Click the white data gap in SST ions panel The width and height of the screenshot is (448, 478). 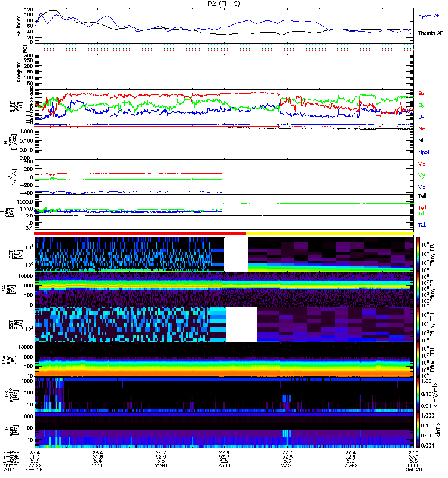(x=236, y=255)
